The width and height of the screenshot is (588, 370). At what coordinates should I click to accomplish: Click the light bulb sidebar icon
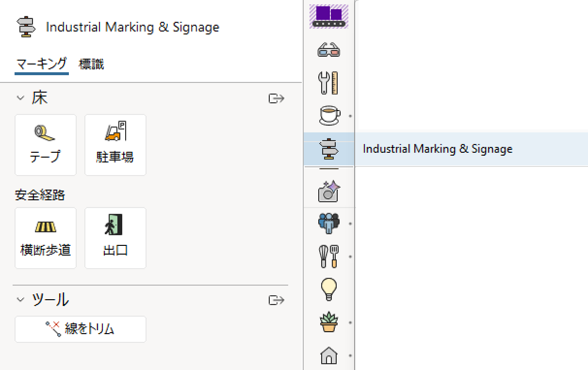pos(329,290)
